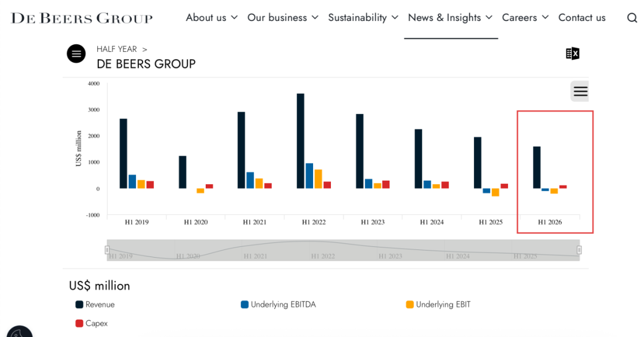Click the H1 2023 Revenue bar

click(360, 152)
